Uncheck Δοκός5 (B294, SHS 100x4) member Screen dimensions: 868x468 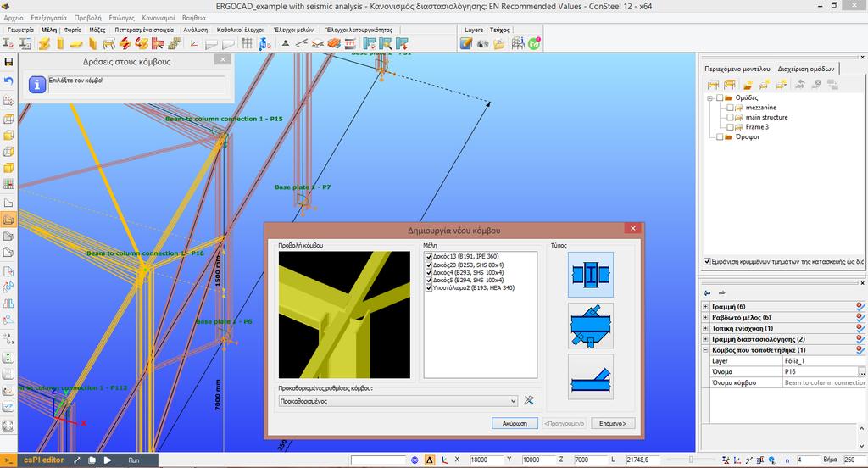click(x=428, y=281)
